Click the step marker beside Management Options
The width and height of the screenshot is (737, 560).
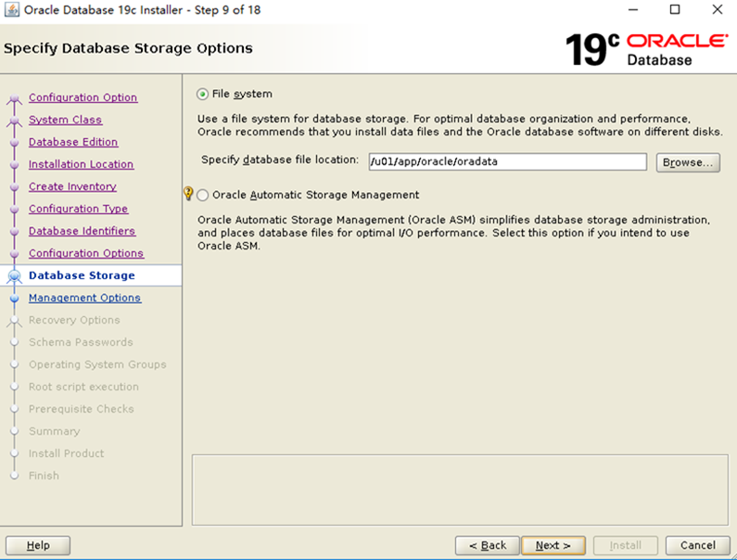(x=15, y=299)
